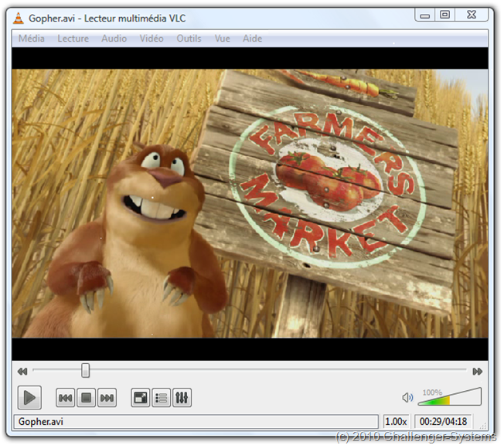Viewport: 504px width, 445px height.
Task: Open the Lecture menu
Action: 73,39
